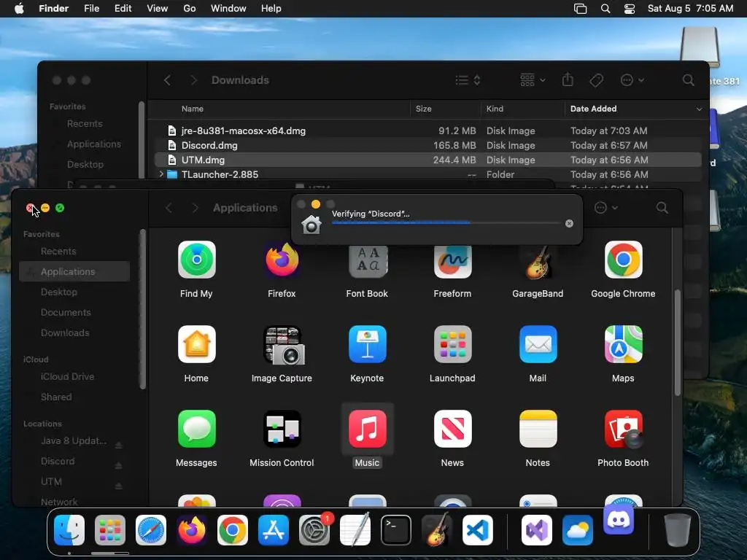Image resolution: width=747 pixels, height=560 pixels.
Task: Select the Discord.dmg file row
Action: coord(427,145)
